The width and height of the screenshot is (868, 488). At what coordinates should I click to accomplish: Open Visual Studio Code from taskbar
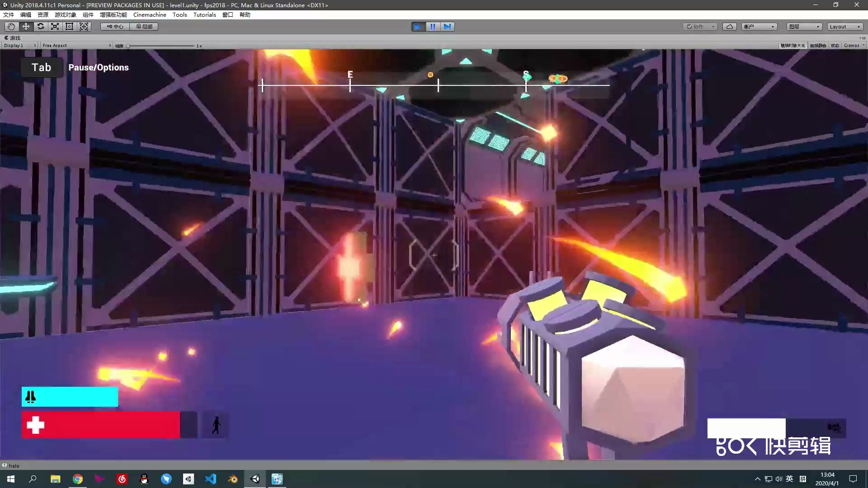[211, 479]
